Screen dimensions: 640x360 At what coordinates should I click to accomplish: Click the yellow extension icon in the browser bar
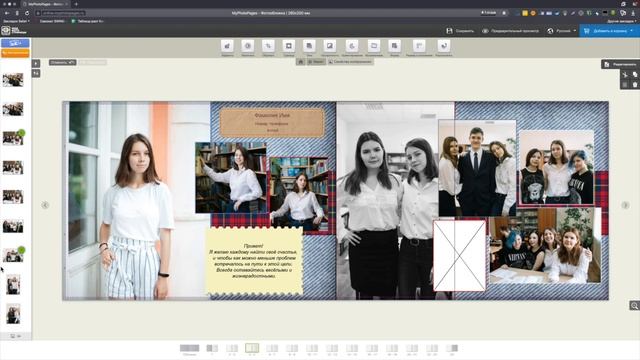[525, 13]
